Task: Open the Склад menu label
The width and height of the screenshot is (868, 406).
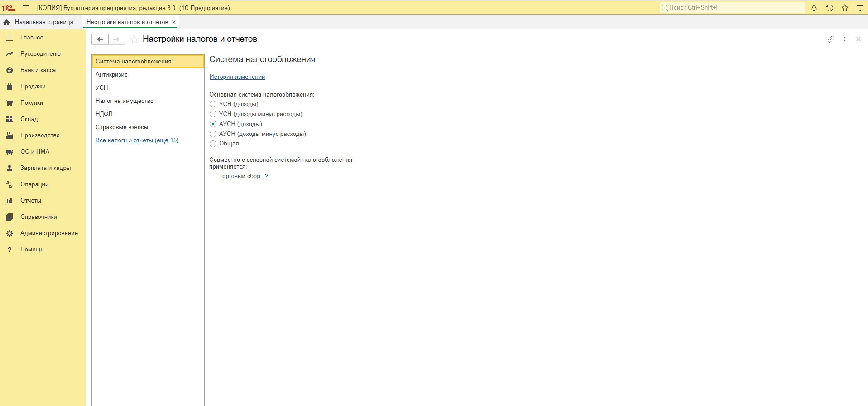Action: tap(29, 119)
